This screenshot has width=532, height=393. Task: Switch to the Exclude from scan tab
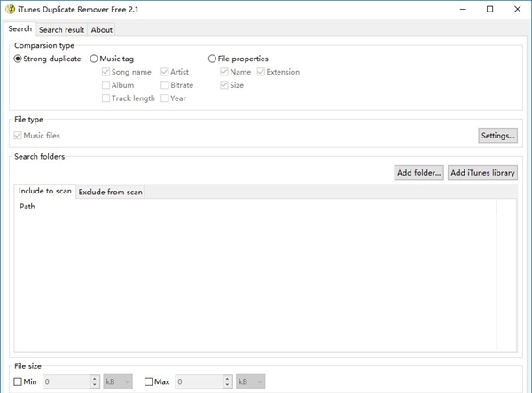coord(110,193)
